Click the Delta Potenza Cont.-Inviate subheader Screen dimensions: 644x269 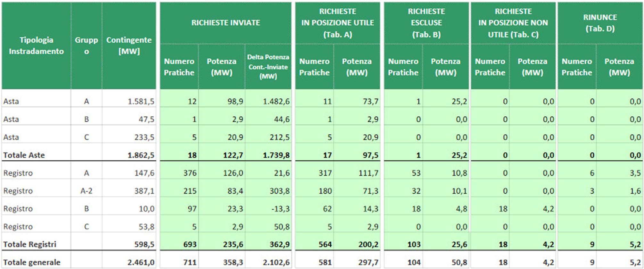pyautogui.click(x=268, y=67)
